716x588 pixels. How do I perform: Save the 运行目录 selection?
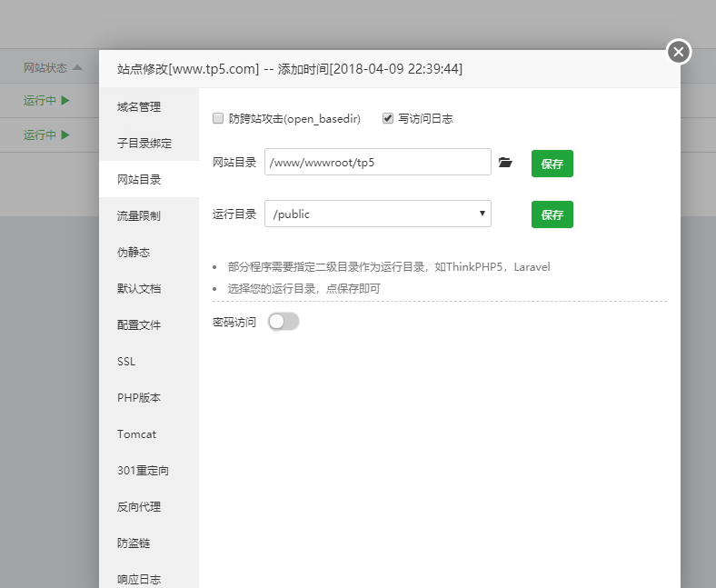pyautogui.click(x=552, y=214)
